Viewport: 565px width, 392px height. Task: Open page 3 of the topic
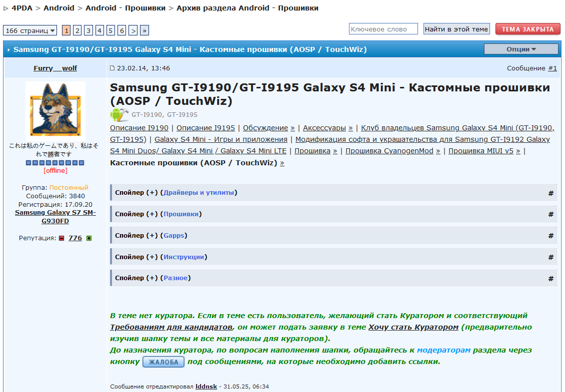pyautogui.click(x=88, y=30)
